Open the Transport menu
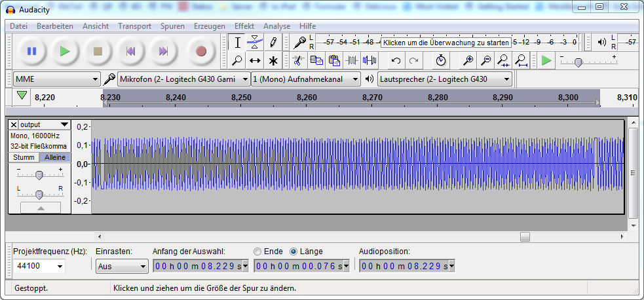This screenshot has width=644, height=300. (x=135, y=26)
